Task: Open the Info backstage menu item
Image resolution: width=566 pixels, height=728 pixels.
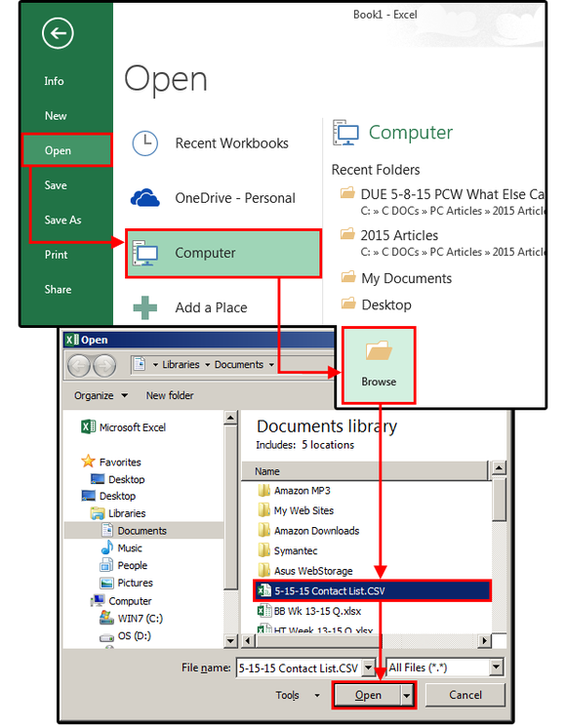Action: 54,81
